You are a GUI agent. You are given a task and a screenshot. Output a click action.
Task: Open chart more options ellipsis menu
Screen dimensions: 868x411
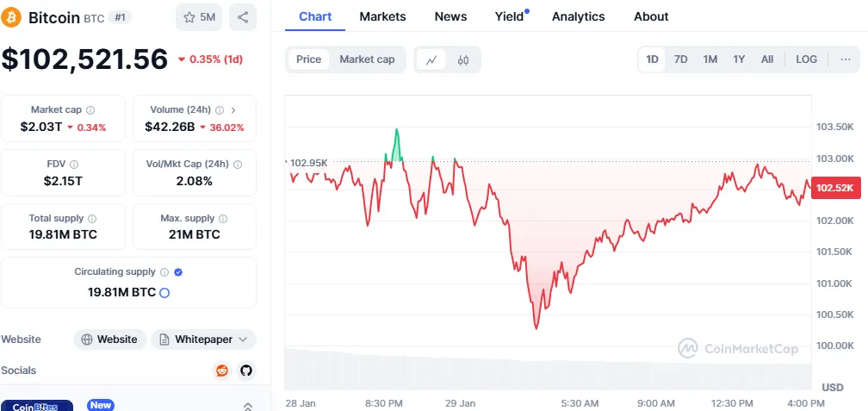tap(844, 59)
